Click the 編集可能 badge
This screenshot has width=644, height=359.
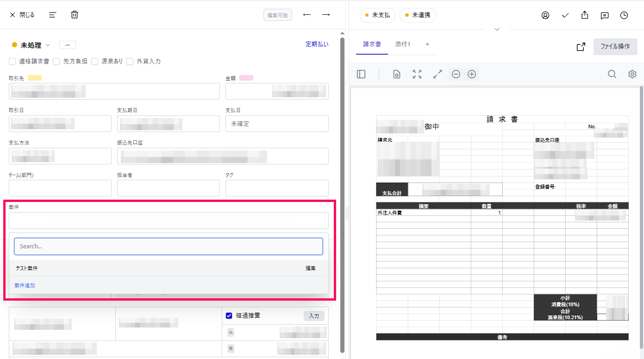[x=278, y=15]
